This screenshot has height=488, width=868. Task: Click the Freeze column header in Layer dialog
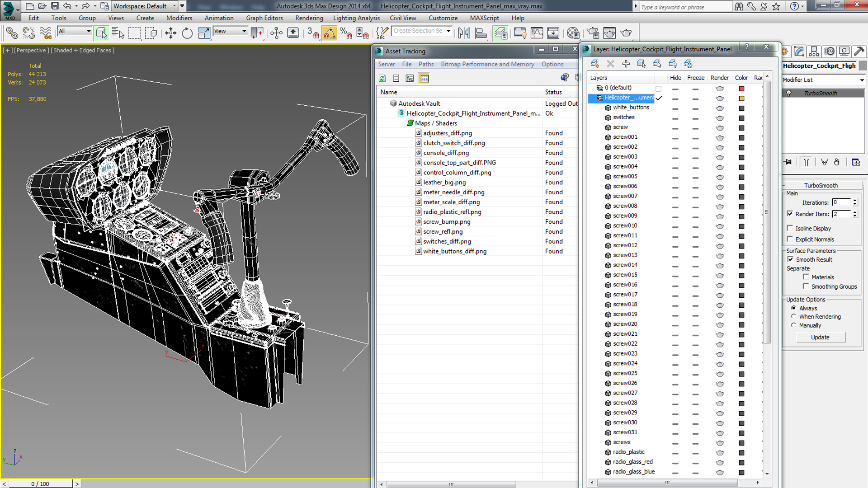(695, 78)
